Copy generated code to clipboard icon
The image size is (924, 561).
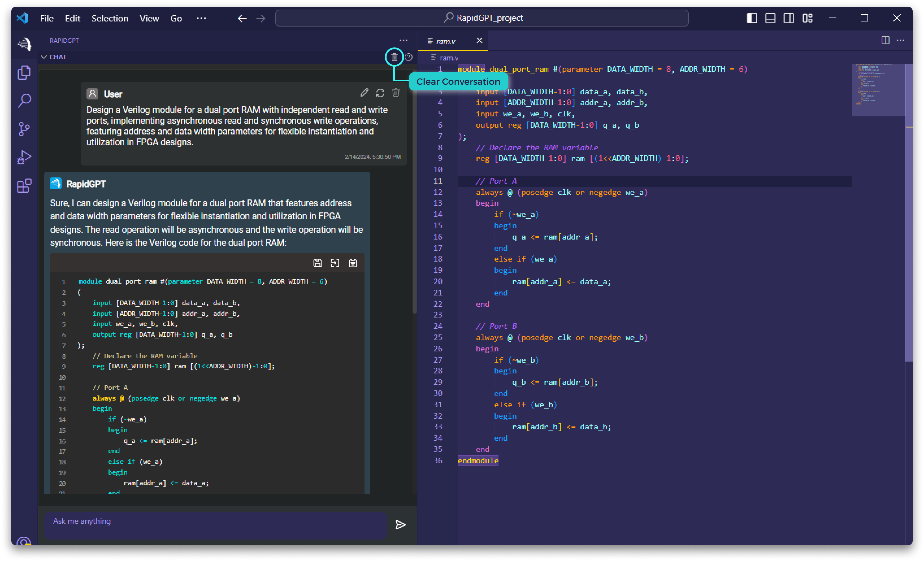pos(353,263)
